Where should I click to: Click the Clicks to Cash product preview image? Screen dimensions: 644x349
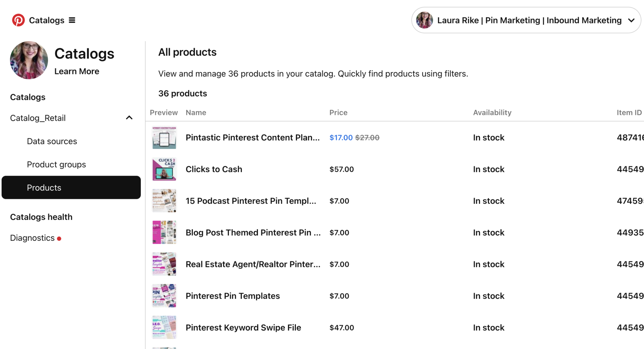[164, 169]
